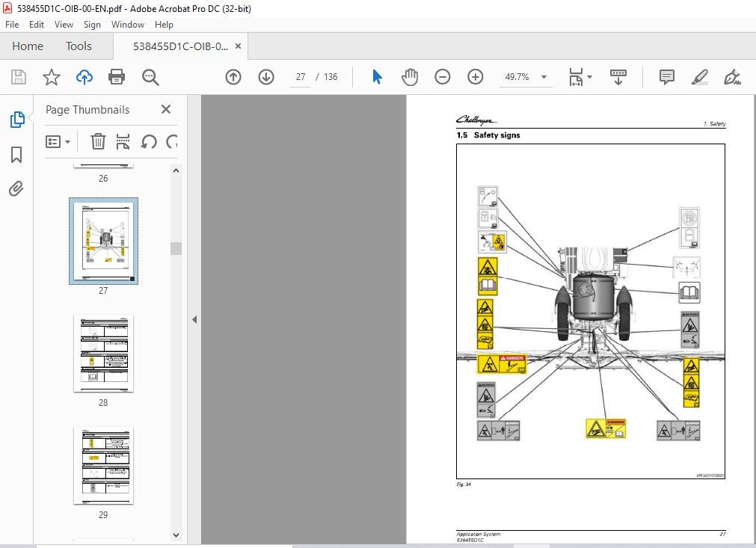Activate the Selection arrow tool
756x548 pixels.
click(377, 77)
